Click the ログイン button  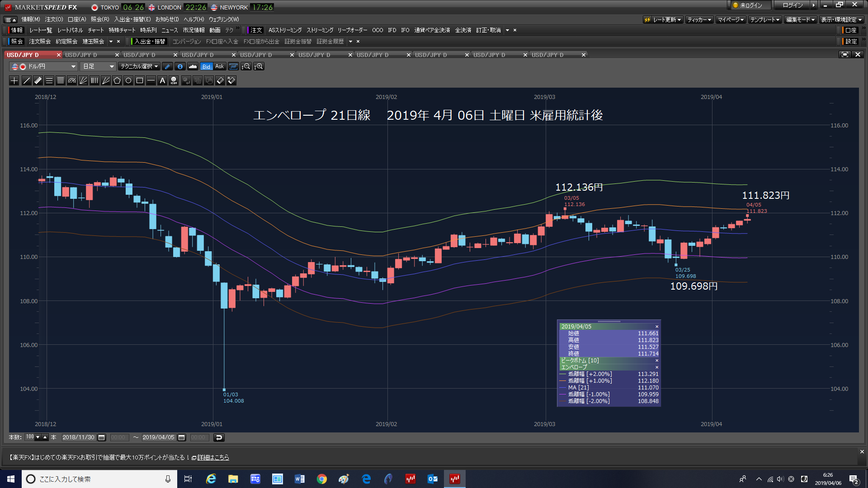coord(793,5)
